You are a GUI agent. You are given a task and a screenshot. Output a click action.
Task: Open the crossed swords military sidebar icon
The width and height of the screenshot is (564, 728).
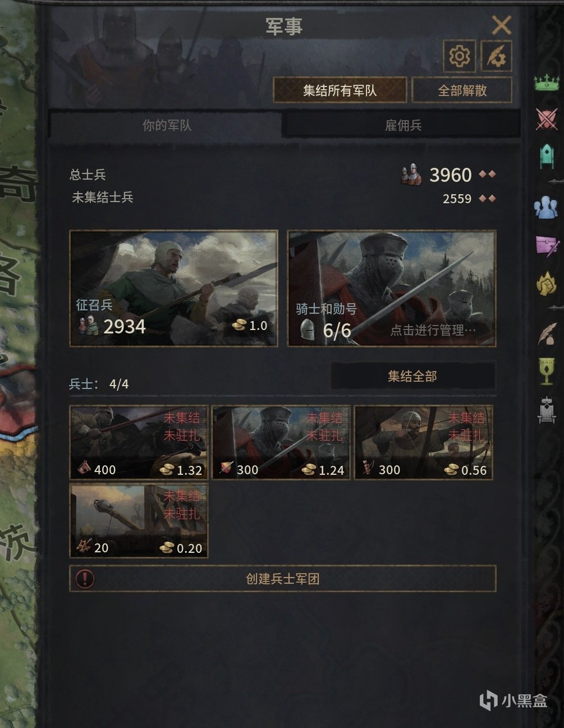(x=547, y=118)
